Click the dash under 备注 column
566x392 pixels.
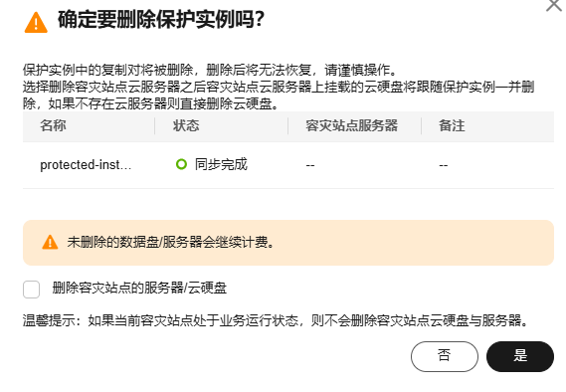pos(444,166)
